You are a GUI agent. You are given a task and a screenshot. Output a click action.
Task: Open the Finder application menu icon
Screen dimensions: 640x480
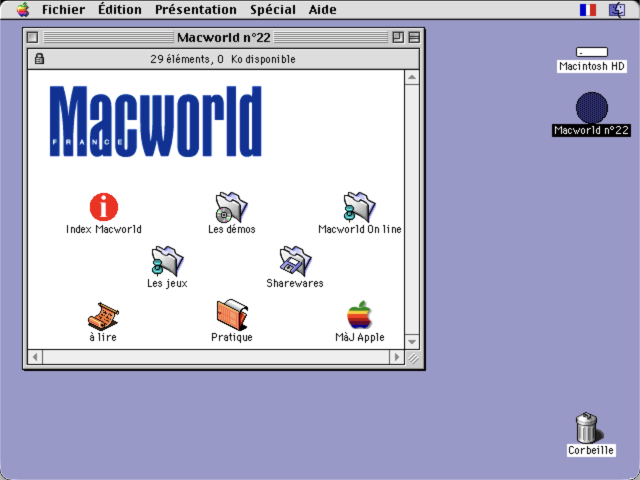[617, 9]
